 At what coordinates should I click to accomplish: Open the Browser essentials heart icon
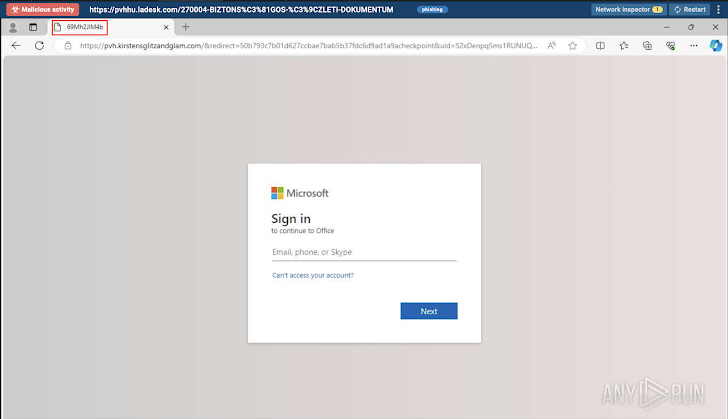tap(670, 45)
